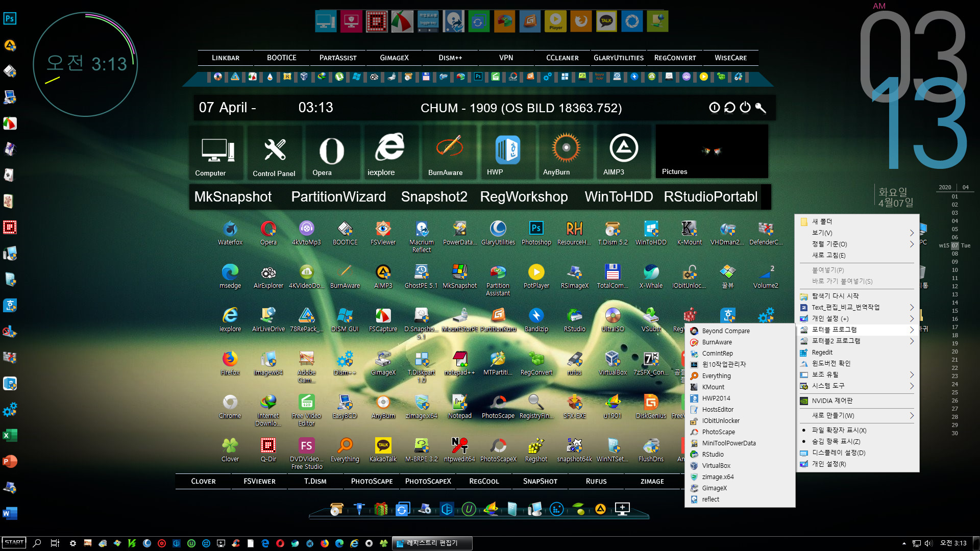The width and height of the screenshot is (980, 551).
Task: Open Firefox desktop shortcut
Action: (x=230, y=363)
